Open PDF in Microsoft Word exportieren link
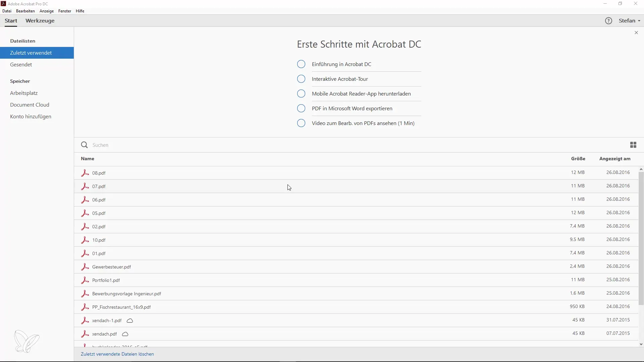 tap(352, 109)
